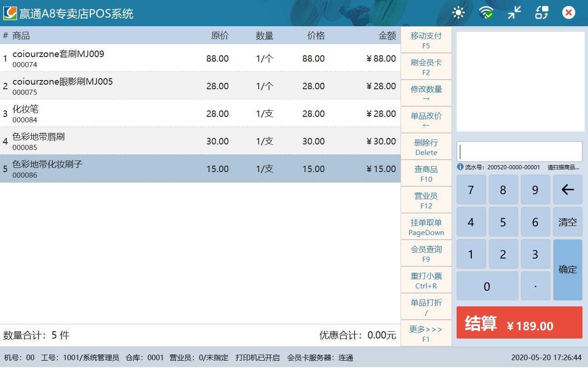This screenshot has width=588, height=368.
Task: Open 移动支付 F5 mobile payment
Action: pyautogui.click(x=426, y=40)
